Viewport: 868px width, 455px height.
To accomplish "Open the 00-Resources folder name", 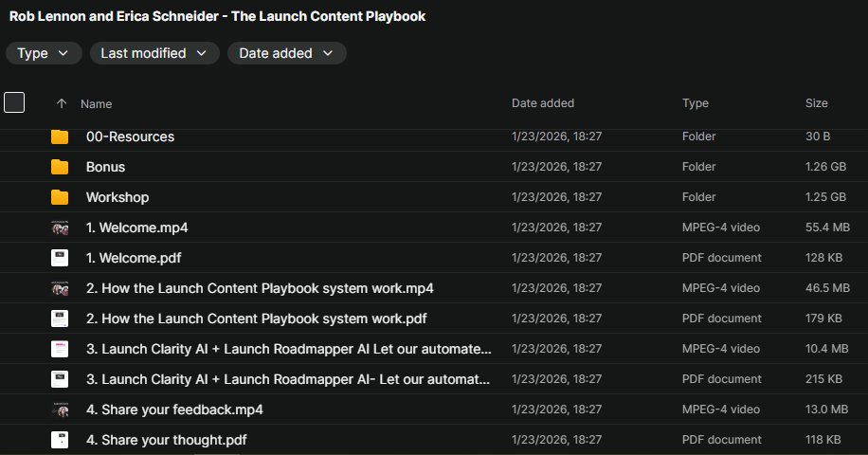I will [130, 136].
